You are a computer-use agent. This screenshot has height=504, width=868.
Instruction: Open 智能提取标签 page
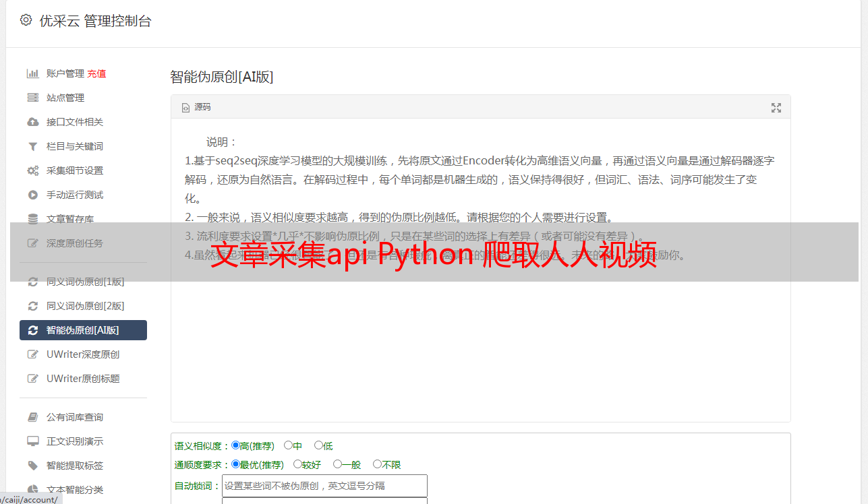click(x=75, y=466)
